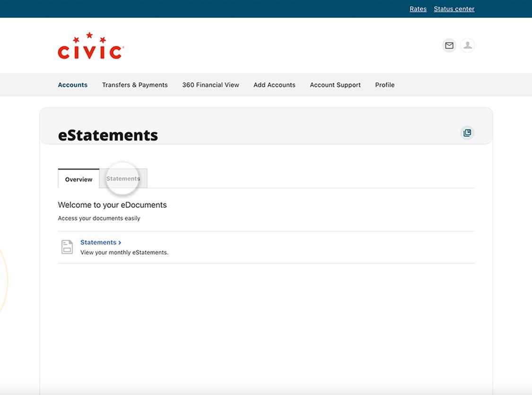Image resolution: width=532 pixels, height=395 pixels.
Task: Open the Status center link
Action: coord(454,9)
